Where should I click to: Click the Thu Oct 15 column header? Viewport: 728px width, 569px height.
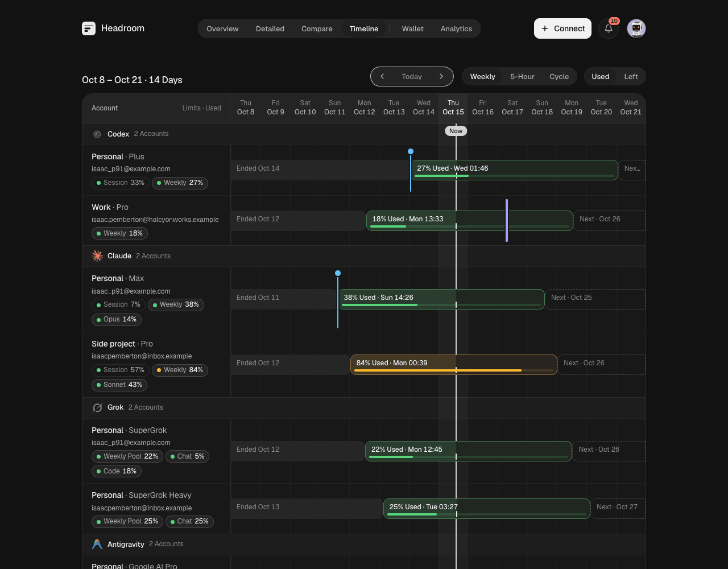pyautogui.click(x=453, y=108)
